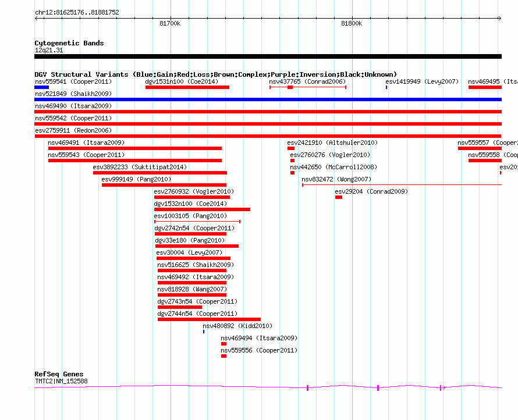518x420 pixels.
Task: Click the small blue nsv559541 gain bar
Action: click(42, 87)
